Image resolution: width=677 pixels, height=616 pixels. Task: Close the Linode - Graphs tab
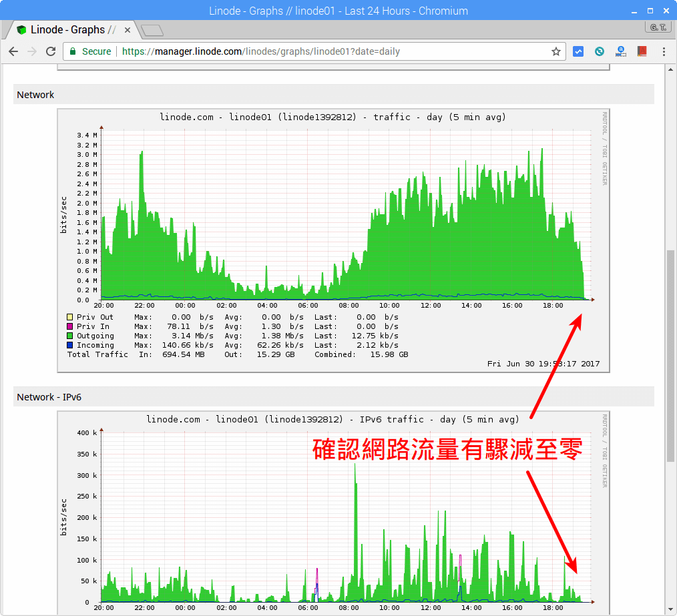pos(127,29)
